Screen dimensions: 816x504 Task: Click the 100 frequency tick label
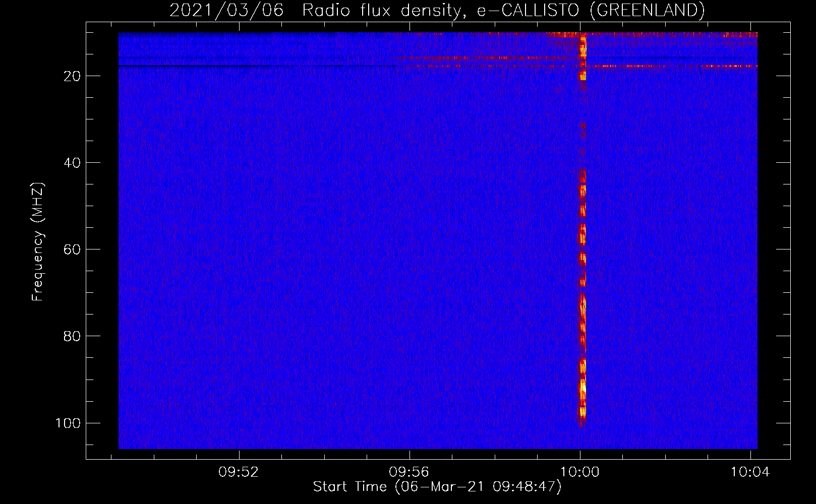[x=68, y=423]
